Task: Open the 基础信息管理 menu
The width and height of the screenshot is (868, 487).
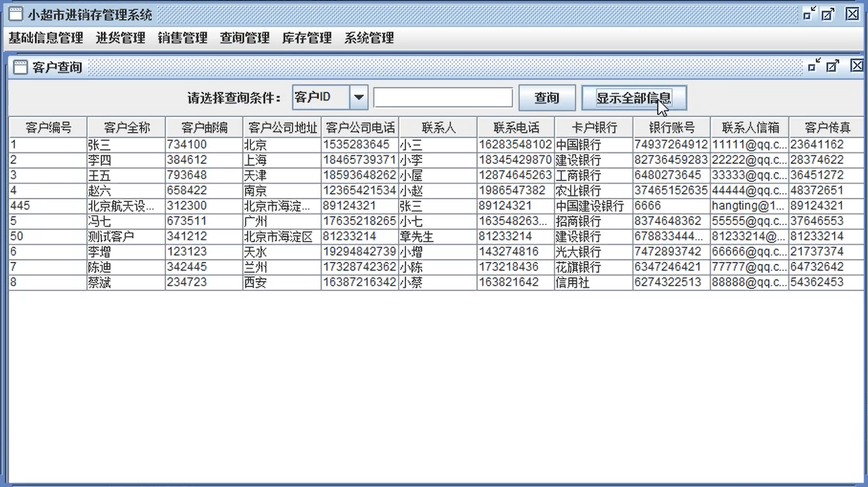Action: coord(46,38)
